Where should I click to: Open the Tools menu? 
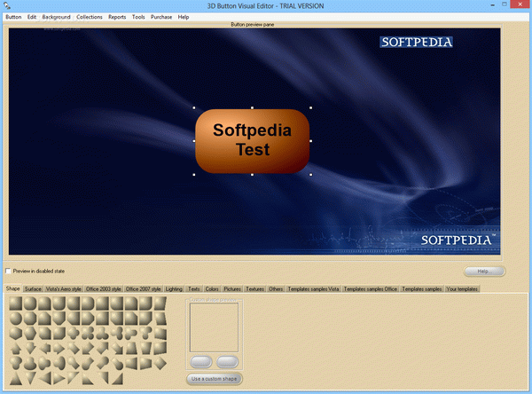click(138, 17)
